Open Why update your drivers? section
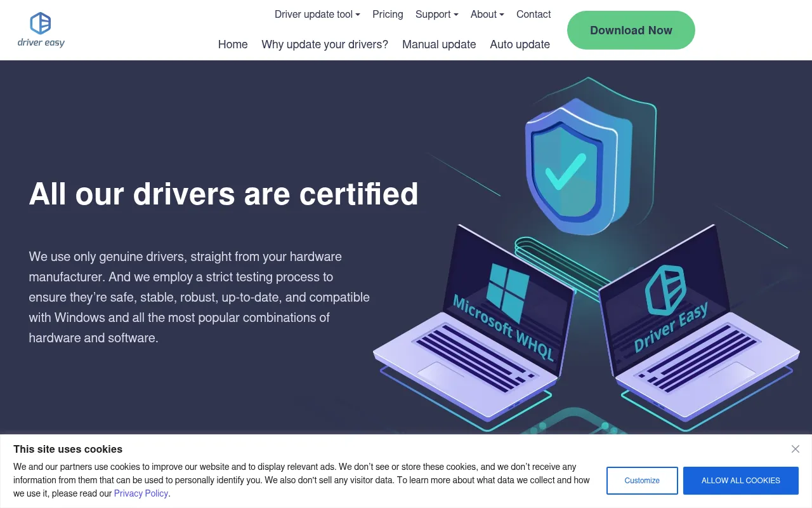This screenshot has height=508, width=812. 325,44
